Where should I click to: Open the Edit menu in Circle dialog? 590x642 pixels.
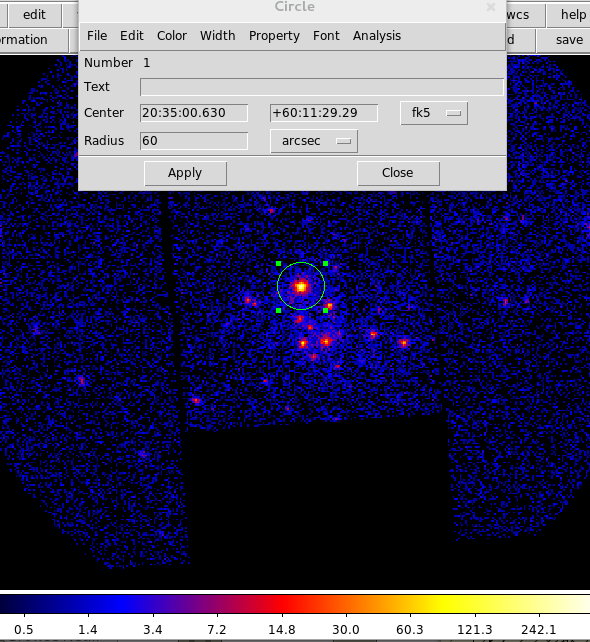131,36
